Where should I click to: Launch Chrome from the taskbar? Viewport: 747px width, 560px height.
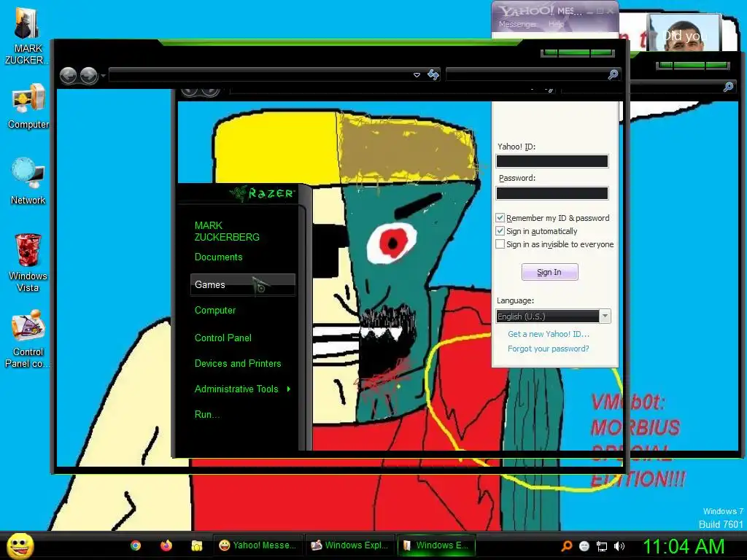pos(136,545)
